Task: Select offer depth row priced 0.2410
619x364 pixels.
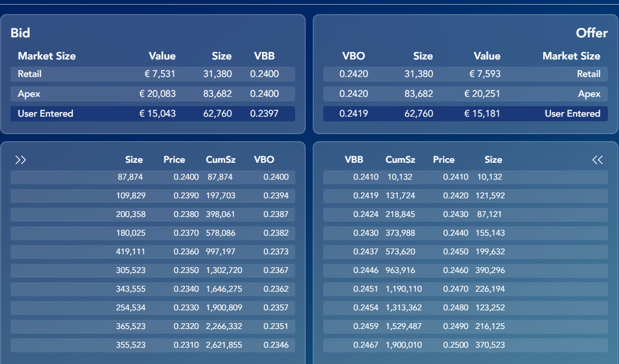Action: coord(466,177)
